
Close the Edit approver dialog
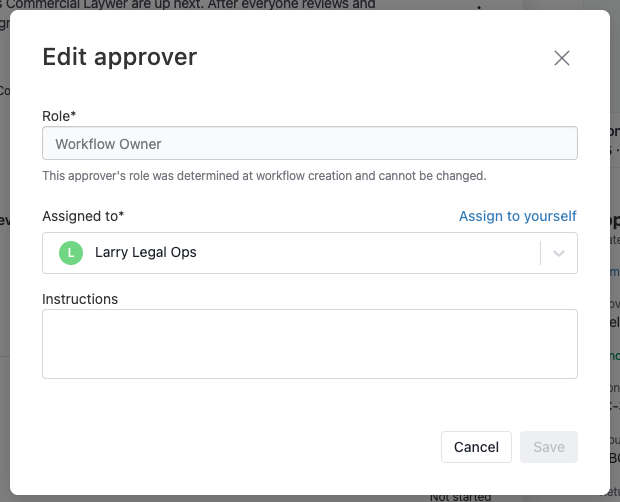(561, 58)
